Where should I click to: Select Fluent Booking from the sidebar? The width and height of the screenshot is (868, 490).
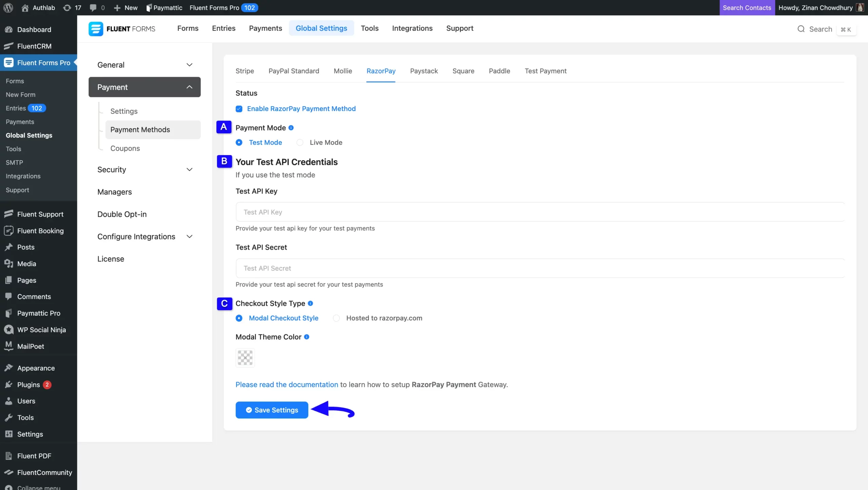tap(40, 230)
